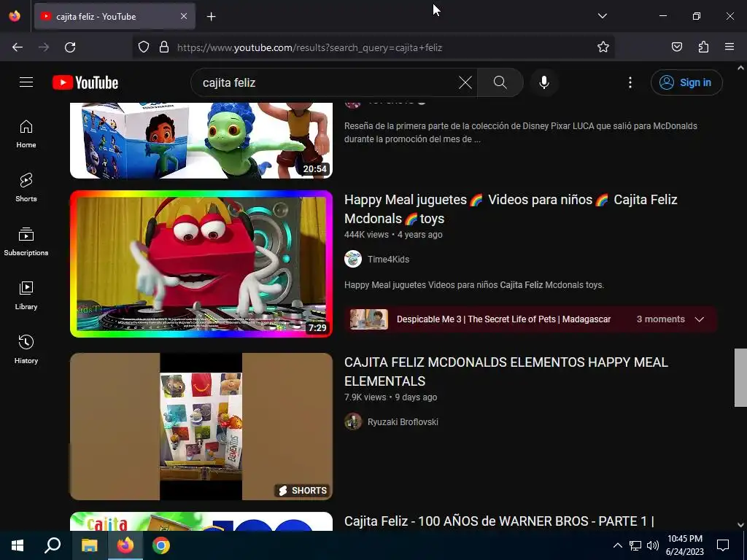Open the CAJITA FELIZ ELEMENTOS Shorts thumbnail
The height and width of the screenshot is (560, 747).
coord(201,426)
